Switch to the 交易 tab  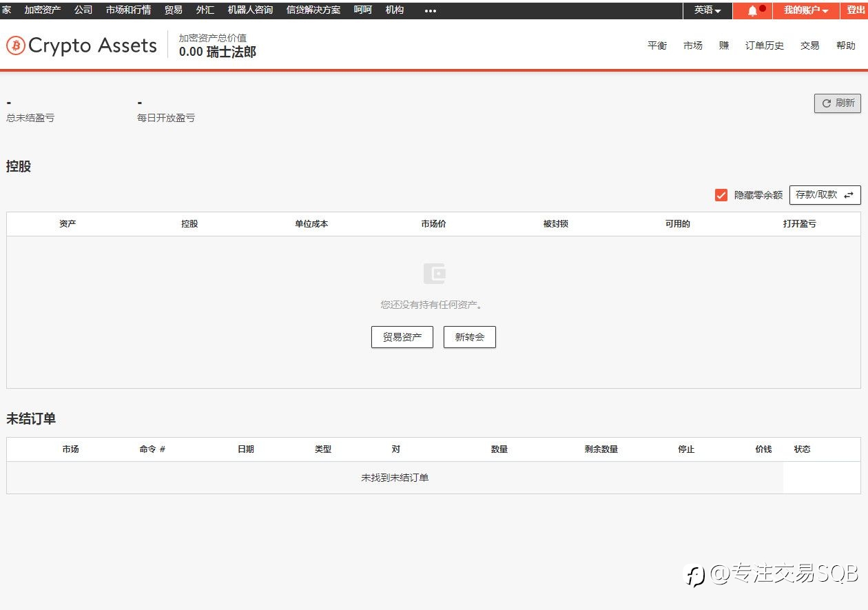(810, 45)
